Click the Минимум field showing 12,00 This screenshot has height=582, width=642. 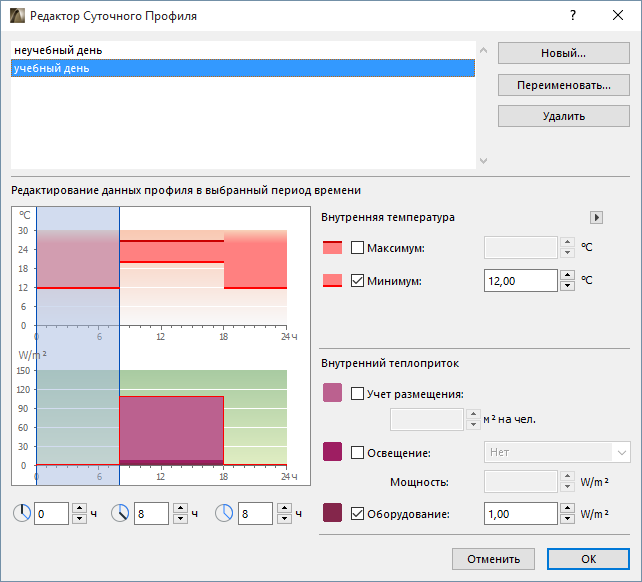(520, 281)
